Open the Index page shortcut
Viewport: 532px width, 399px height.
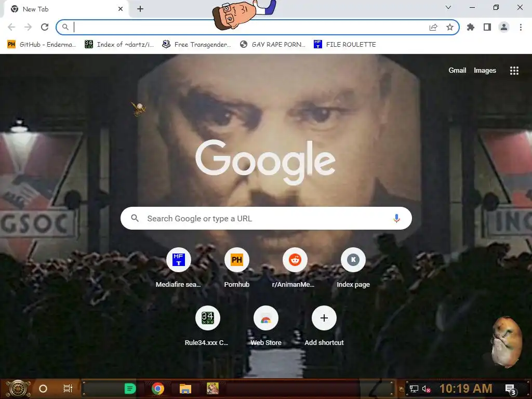[x=353, y=268]
